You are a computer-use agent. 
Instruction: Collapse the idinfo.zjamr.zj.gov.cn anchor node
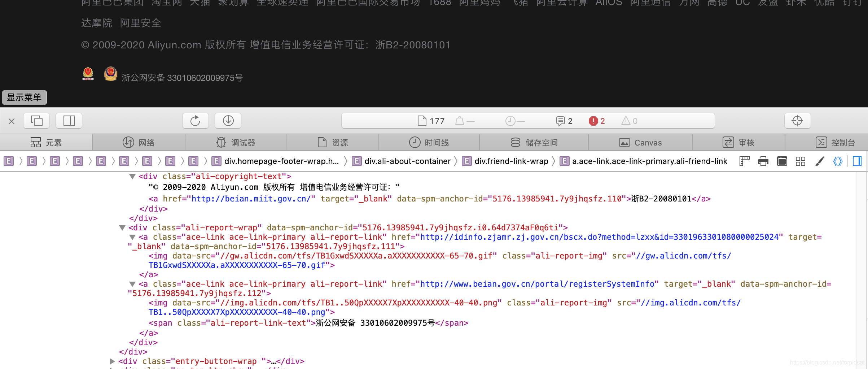click(x=132, y=237)
